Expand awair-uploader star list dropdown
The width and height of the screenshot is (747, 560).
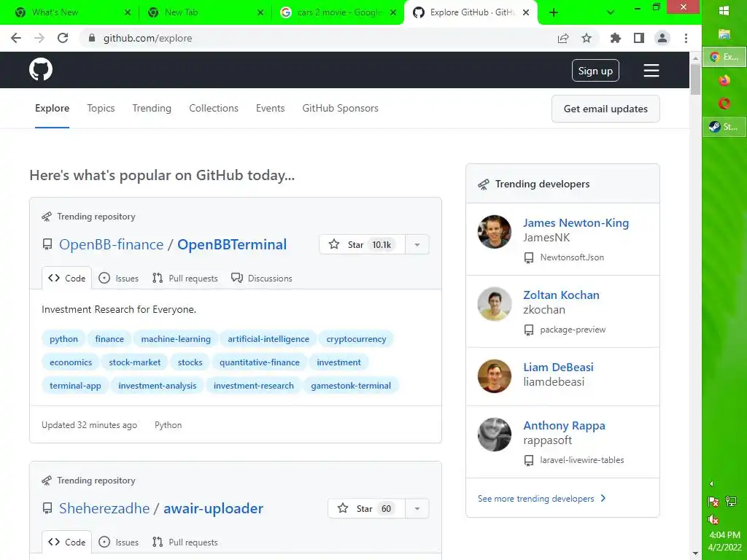coord(417,508)
